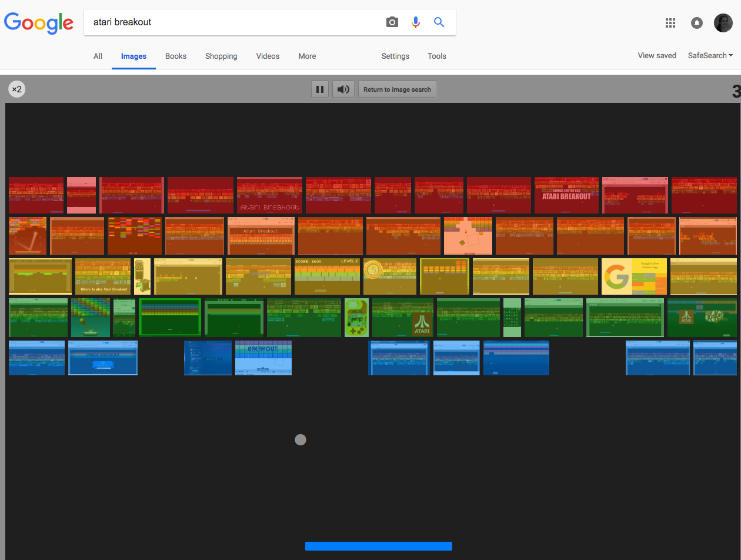Viewport: 741px width, 560px height.
Task: Click green brick with Atari KitKat logos
Action: pos(702,318)
